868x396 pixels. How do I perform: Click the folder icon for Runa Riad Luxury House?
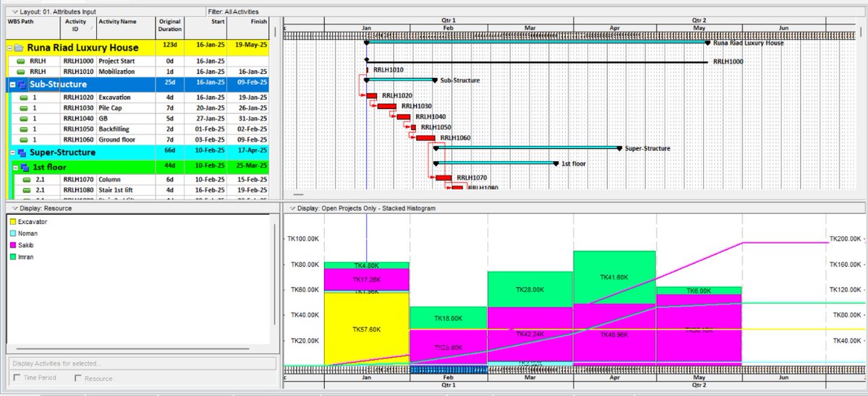[20, 48]
